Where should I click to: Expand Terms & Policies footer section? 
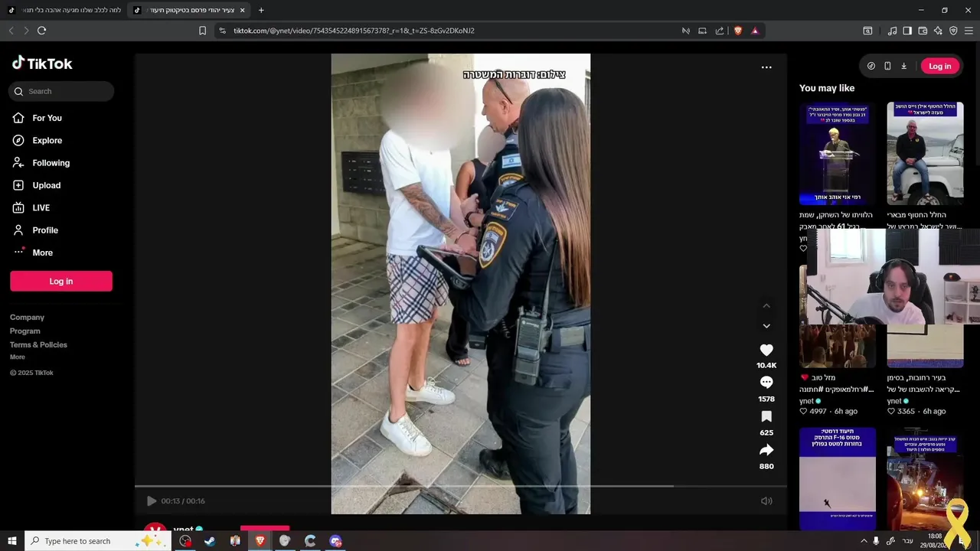[x=38, y=344]
